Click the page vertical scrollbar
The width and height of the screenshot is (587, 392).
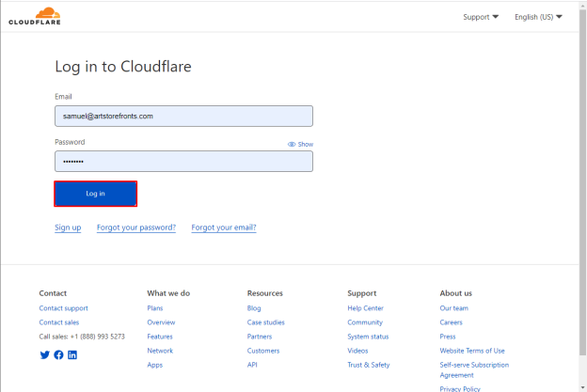[582, 183]
